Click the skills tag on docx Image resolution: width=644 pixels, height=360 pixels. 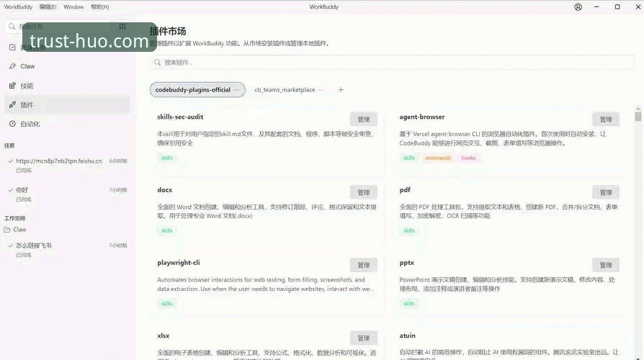pos(166,230)
